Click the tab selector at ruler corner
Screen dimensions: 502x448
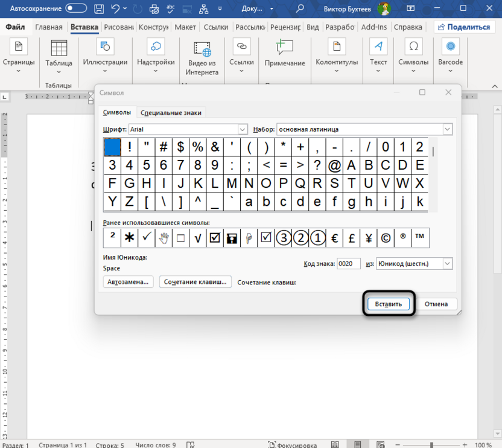(x=4, y=97)
